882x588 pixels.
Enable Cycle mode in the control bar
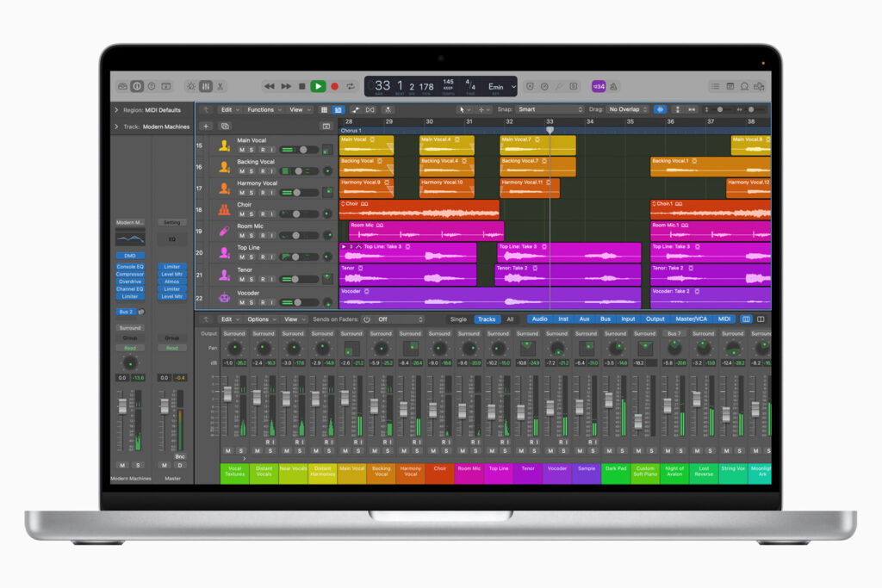click(x=351, y=86)
